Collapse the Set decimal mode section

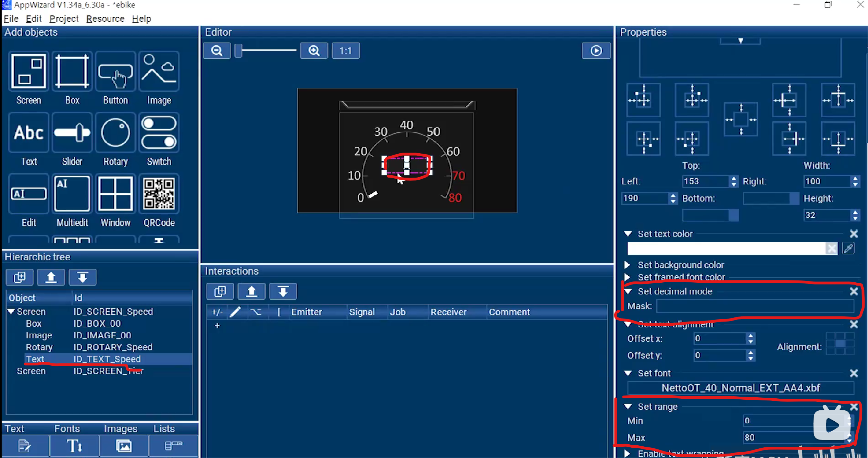click(x=628, y=291)
